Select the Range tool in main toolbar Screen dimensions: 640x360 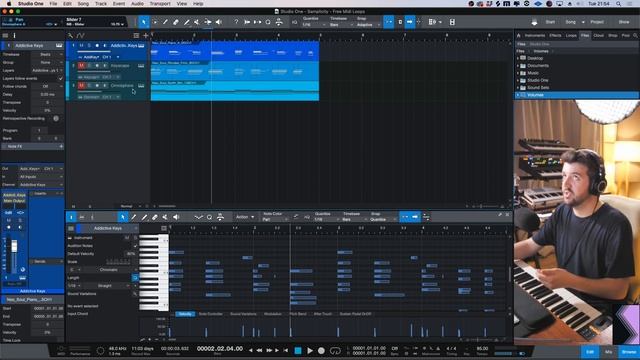point(155,22)
